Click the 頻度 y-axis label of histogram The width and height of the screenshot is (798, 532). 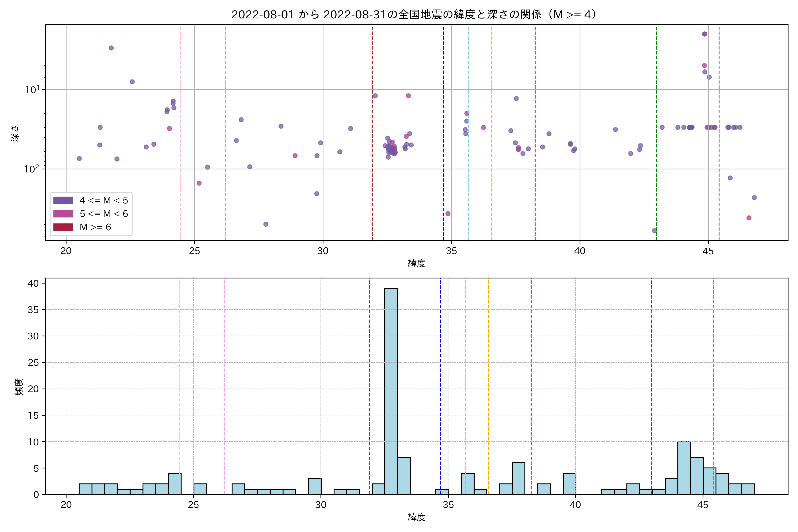point(19,386)
